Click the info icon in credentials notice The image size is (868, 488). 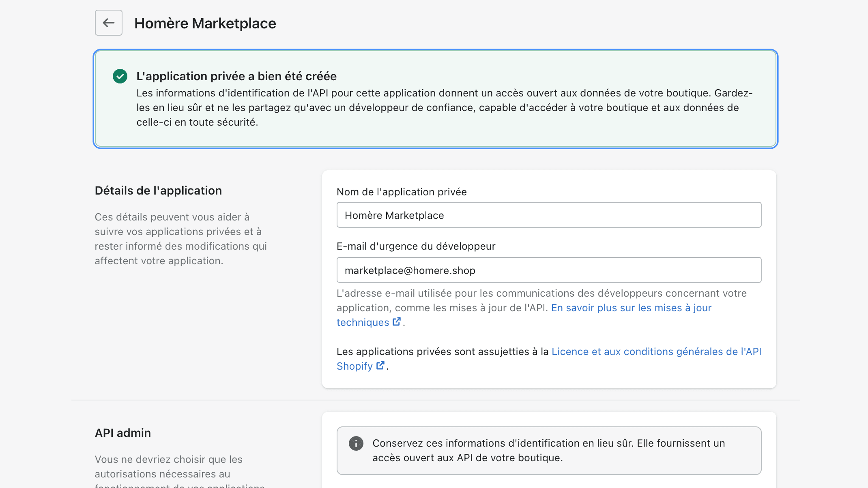(x=356, y=443)
